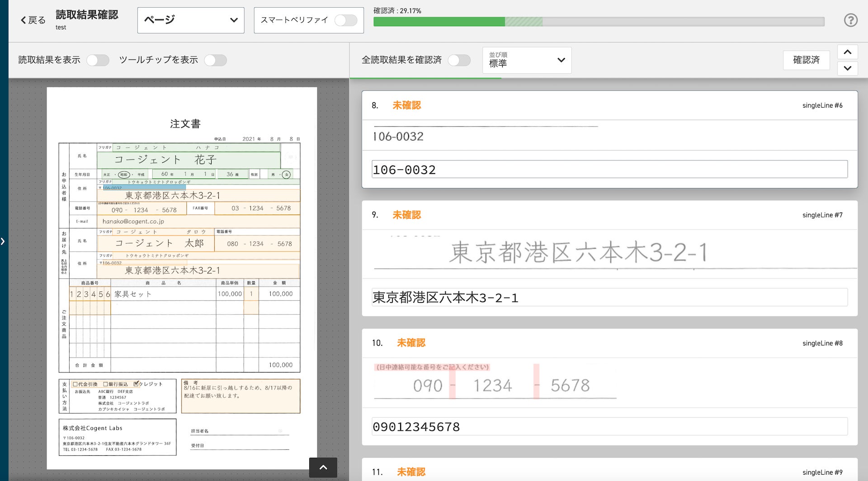The height and width of the screenshot is (481, 868).
Task: Open the ページ dropdown
Action: pos(191,20)
